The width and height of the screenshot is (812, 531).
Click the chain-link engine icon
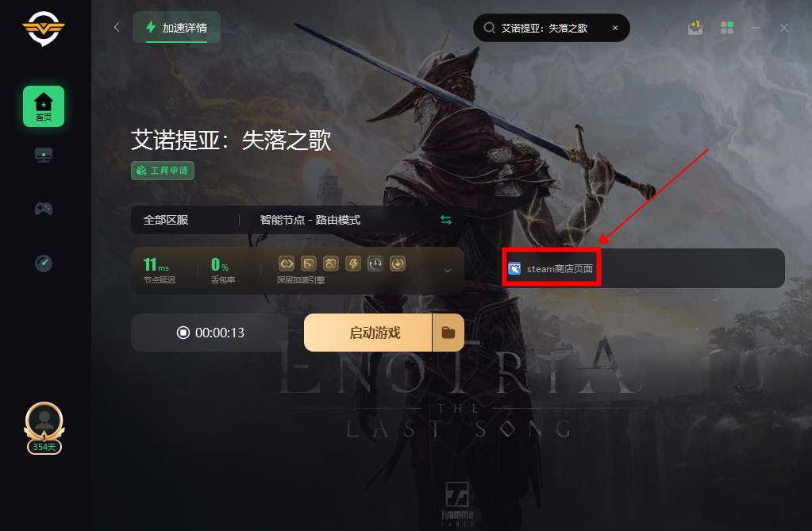tap(287, 264)
